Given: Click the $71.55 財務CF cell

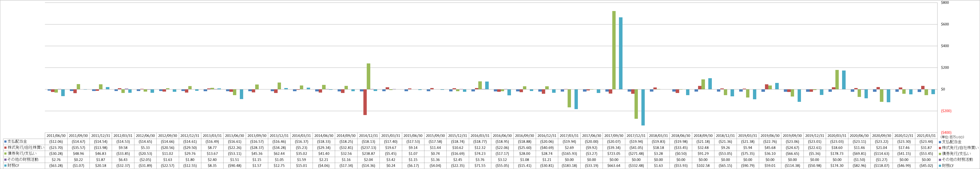Looking at the screenshot, I should (480, 166).
